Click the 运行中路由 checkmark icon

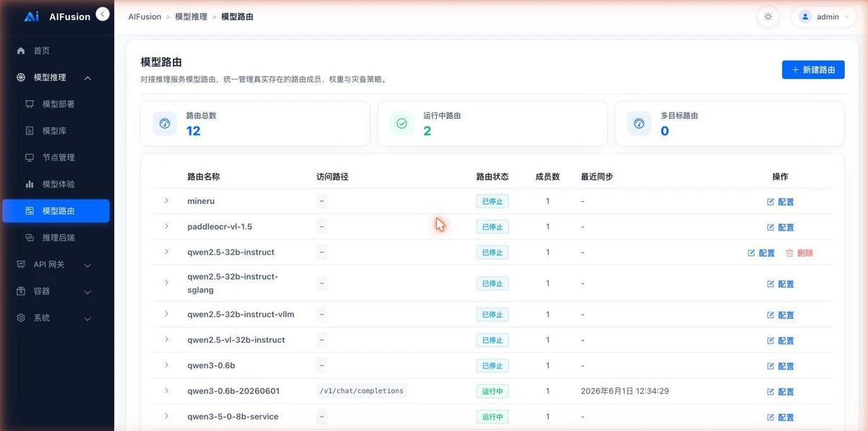click(x=402, y=124)
